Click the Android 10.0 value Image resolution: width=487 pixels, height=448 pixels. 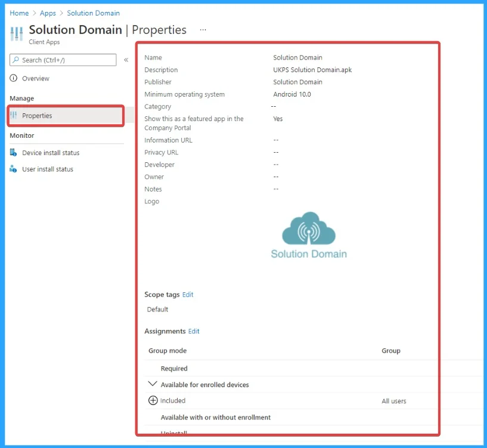coord(292,94)
